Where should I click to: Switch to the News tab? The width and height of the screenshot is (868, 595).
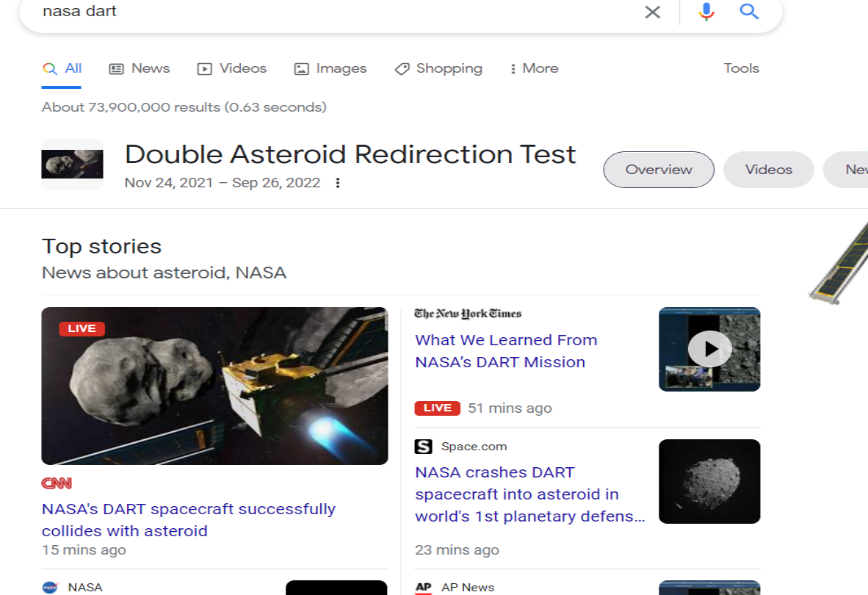(139, 68)
